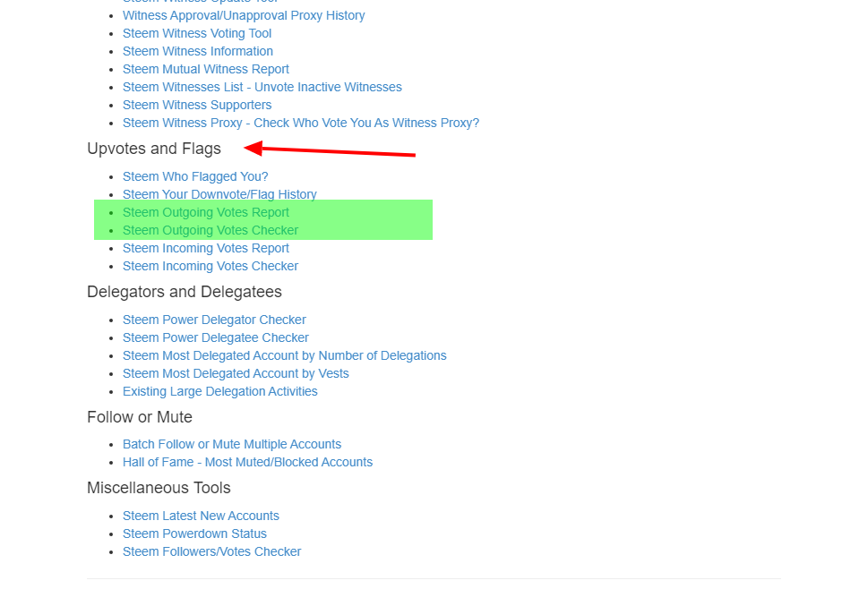This screenshot has width=868, height=589.
Task: Open Witness Approval/Unapproval Proxy History link
Action: pyautogui.click(x=244, y=15)
